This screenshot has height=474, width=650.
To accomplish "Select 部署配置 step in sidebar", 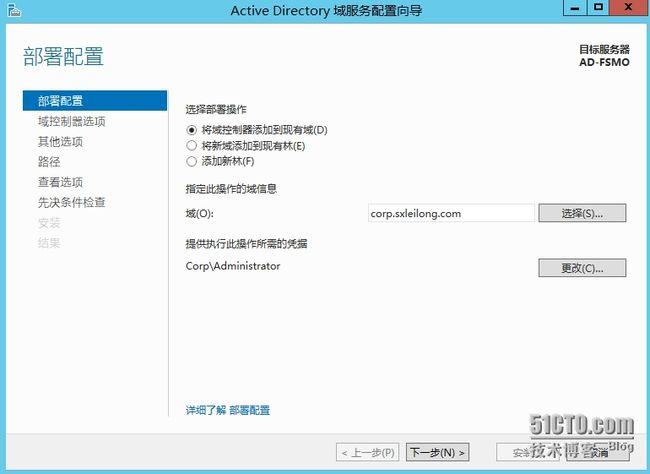I will (95, 101).
